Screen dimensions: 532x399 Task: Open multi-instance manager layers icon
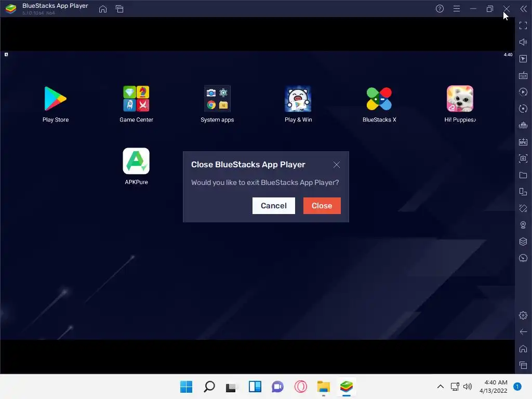point(523,242)
